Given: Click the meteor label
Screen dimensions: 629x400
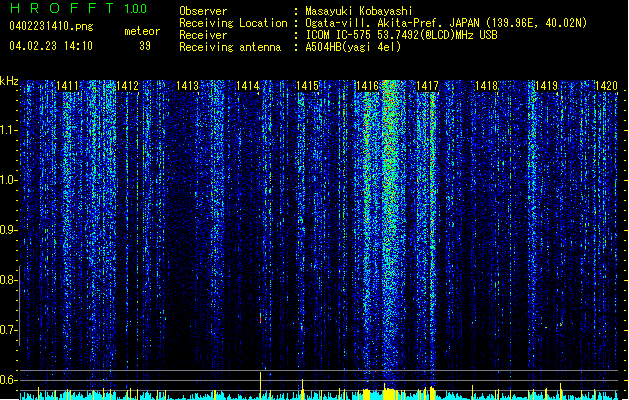Looking at the screenshot, I should 142,31.
